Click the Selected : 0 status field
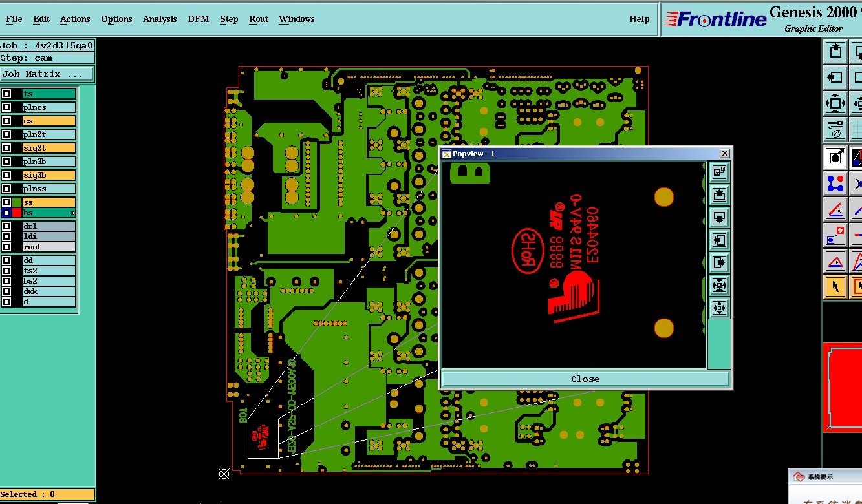This screenshot has width=862, height=504. 47,494
